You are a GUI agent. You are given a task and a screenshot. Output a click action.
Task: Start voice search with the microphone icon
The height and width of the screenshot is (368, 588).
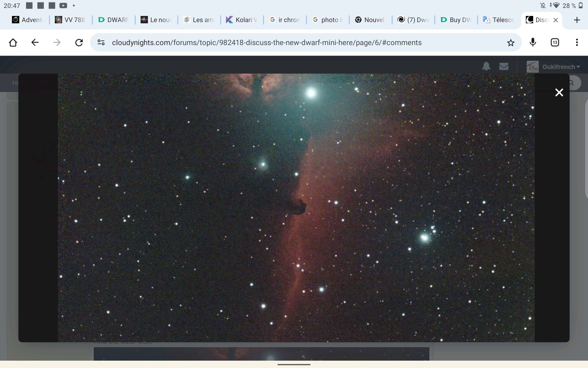[533, 43]
